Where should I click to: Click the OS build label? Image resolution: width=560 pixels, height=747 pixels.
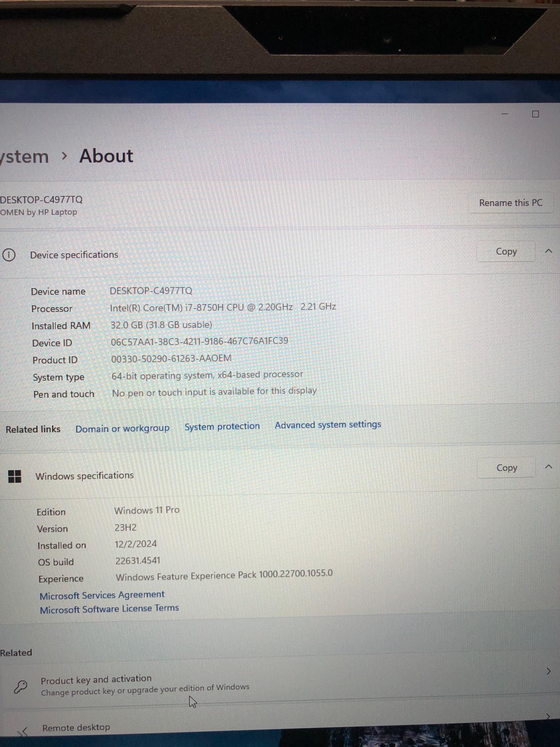[x=56, y=562]
